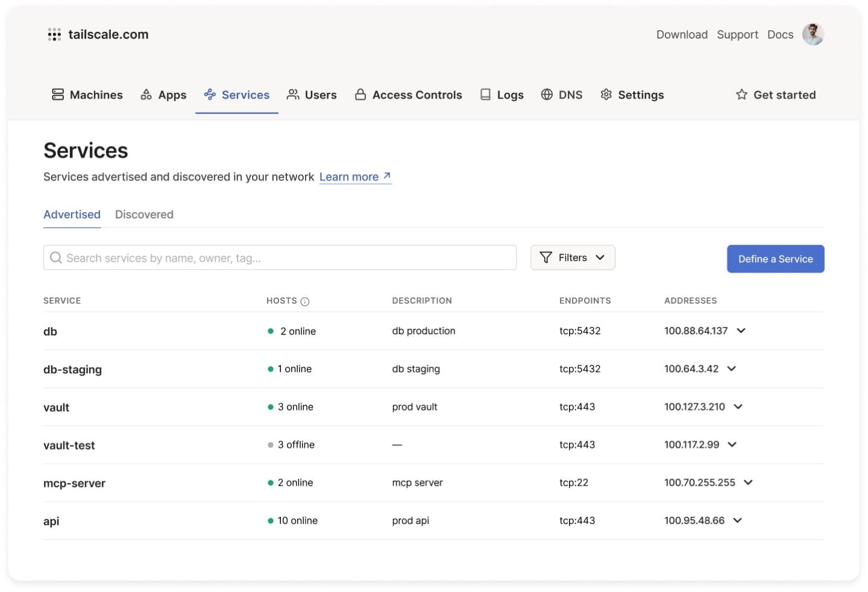Click the tcp:22 endpoint
This screenshot has height=592, width=868.
coord(574,482)
